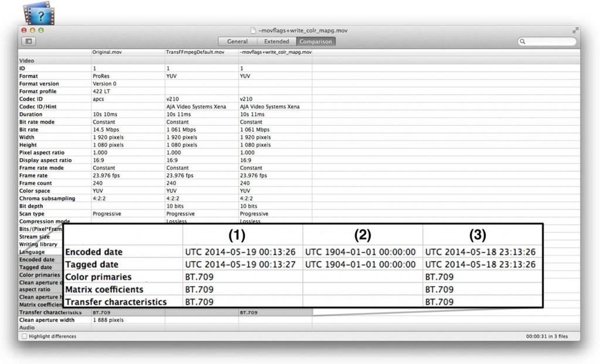Click the 422 LT profile value

[x=101, y=91]
